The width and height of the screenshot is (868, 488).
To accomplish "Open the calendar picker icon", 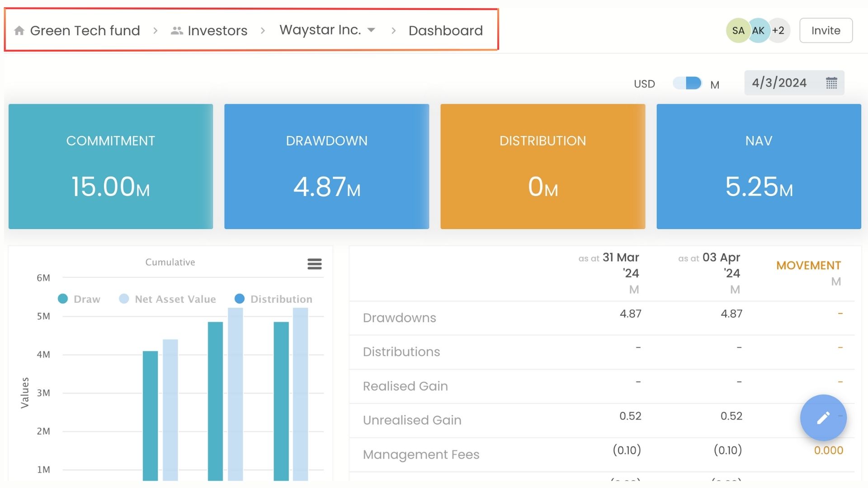I will point(831,83).
